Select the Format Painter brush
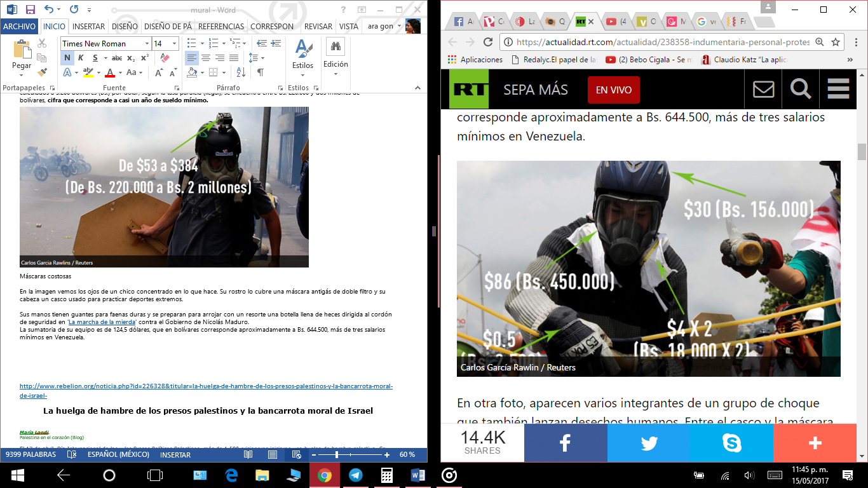The image size is (868, 488). click(x=42, y=72)
